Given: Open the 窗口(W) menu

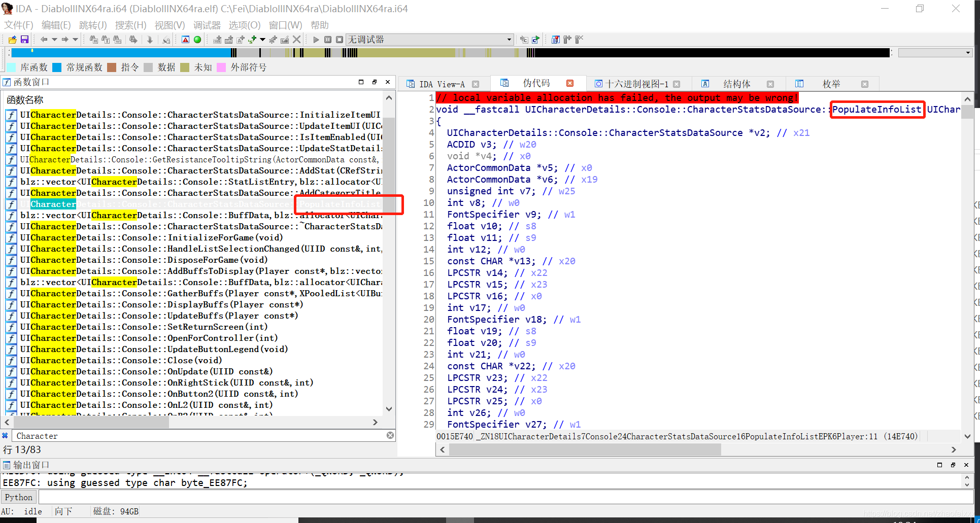Looking at the screenshot, I should tap(285, 25).
